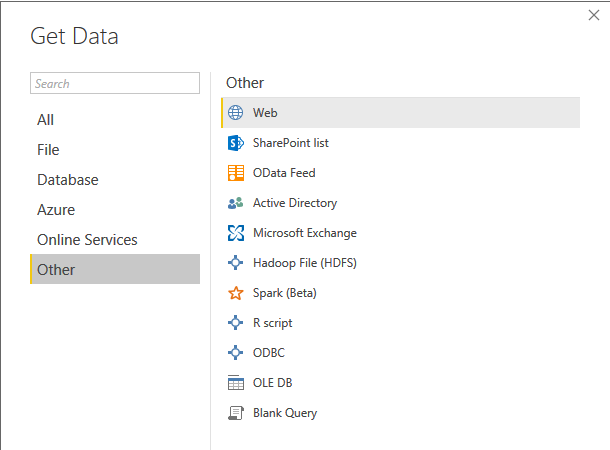Screen dimensions: 610x450
Task: Select Microsoft Exchange label
Action: (305, 233)
